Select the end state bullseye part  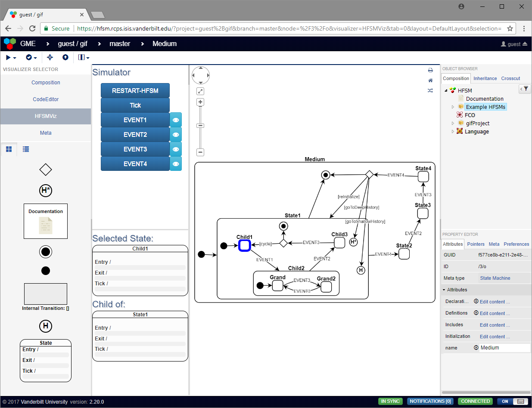tap(46, 252)
